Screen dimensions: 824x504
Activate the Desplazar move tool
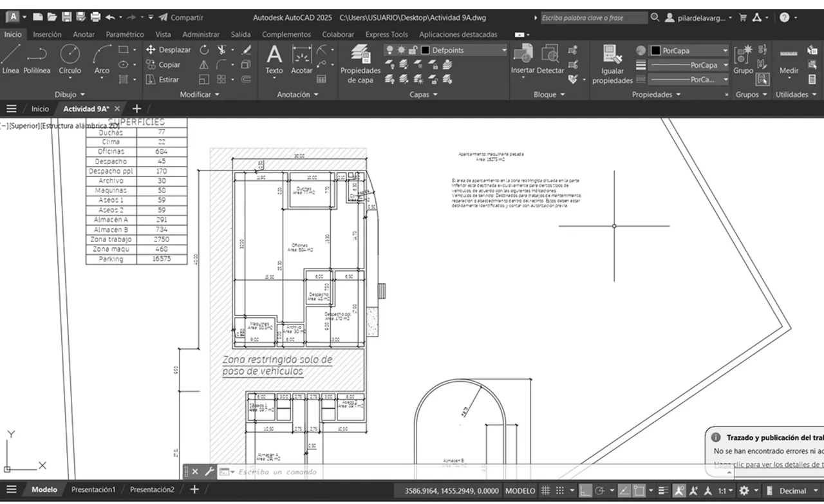[168, 50]
